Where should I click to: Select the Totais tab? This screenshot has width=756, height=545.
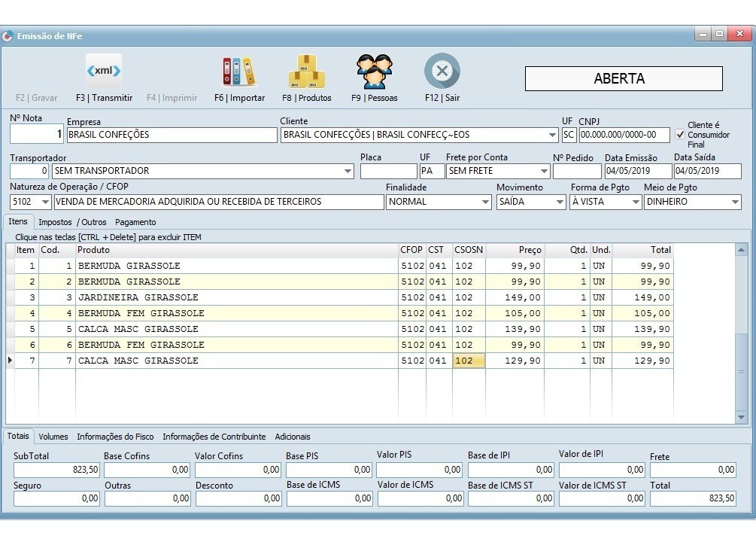tap(18, 436)
